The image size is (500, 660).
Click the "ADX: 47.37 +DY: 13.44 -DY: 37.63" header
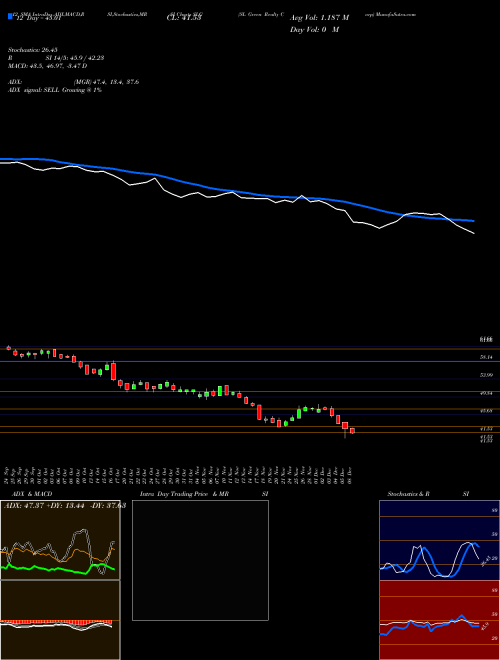click(65, 506)
